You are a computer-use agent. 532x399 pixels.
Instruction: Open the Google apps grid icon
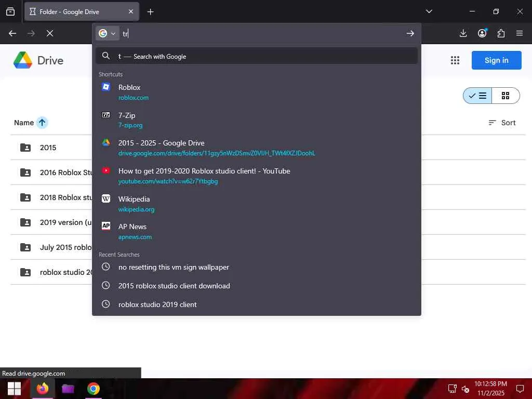[x=455, y=60]
